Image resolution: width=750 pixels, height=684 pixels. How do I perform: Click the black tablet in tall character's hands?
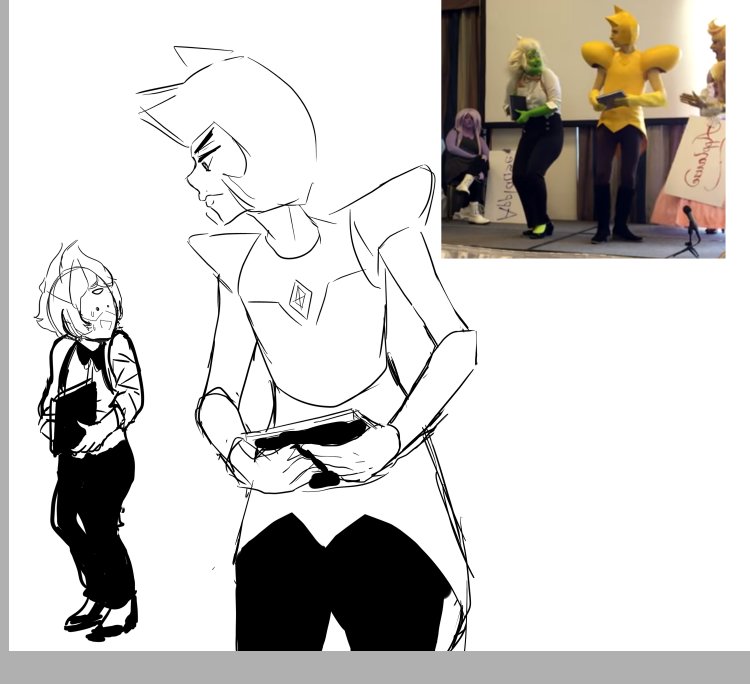pyautogui.click(x=309, y=433)
